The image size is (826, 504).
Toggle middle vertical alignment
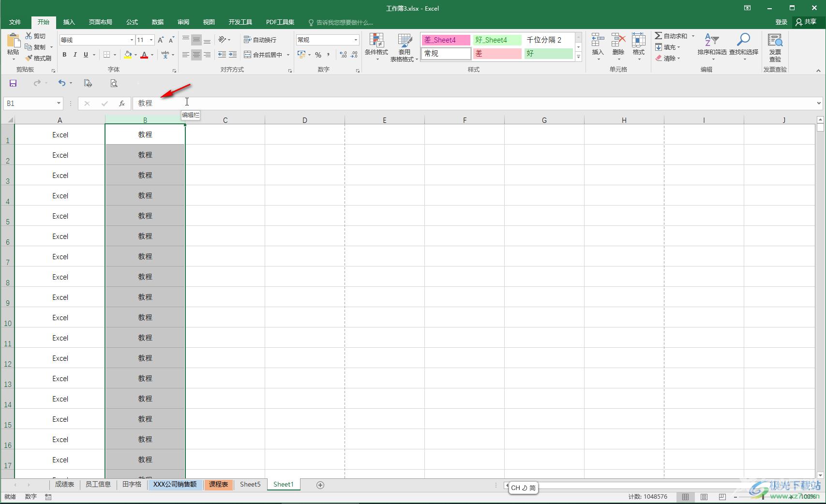pyautogui.click(x=196, y=40)
